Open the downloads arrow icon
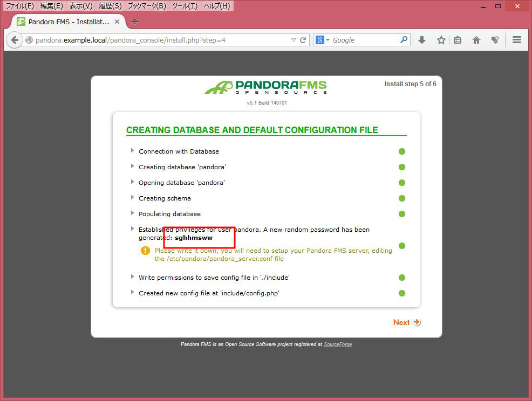The height and width of the screenshot is (401, 532). [422, 40]
